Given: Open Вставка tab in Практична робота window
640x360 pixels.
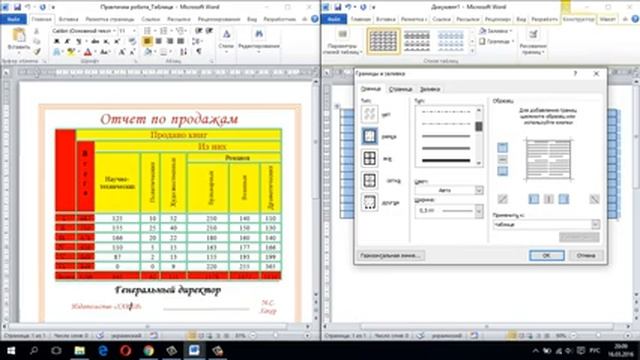Looking at the screenshot, I should 68,19.
